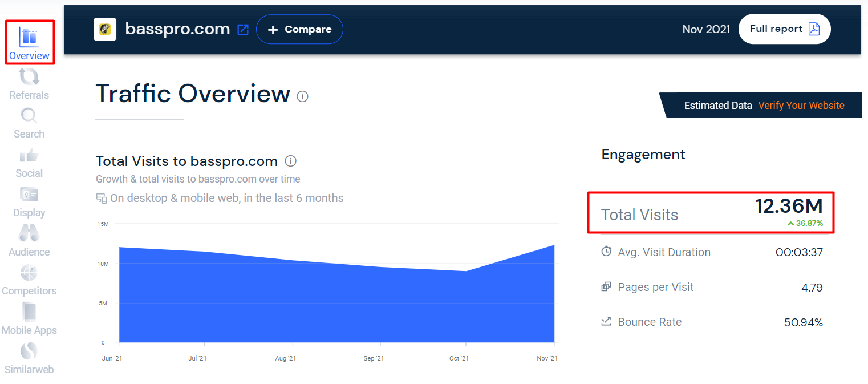The image size is (868, 384).
Task: Click the Nov 2021 date label
Action: 706,29
